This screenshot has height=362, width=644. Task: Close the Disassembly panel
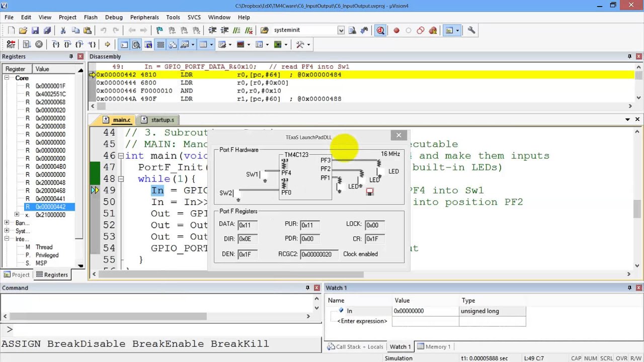(x=639, y=56)
